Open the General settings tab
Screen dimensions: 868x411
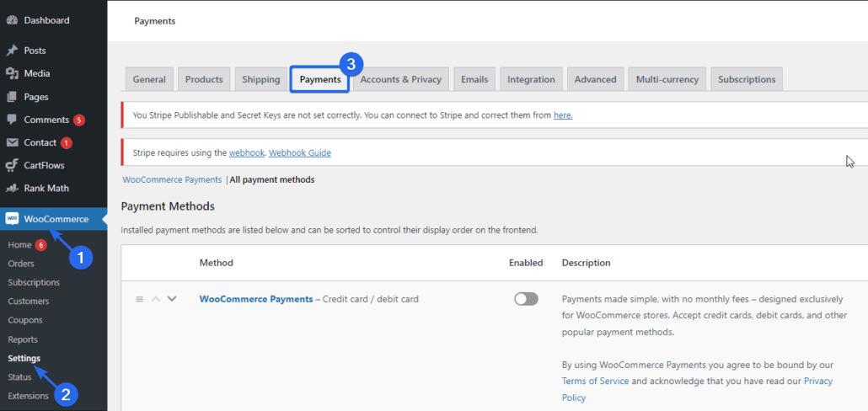coord(149,79)
